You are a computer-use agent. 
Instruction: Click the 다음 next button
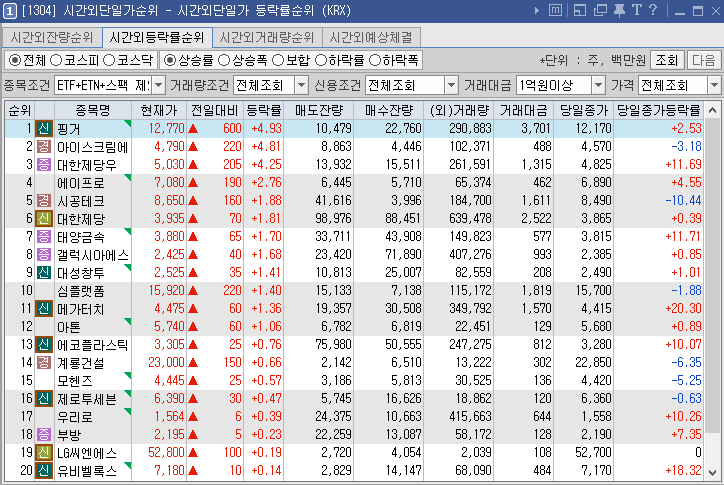[x=704, y=60]
